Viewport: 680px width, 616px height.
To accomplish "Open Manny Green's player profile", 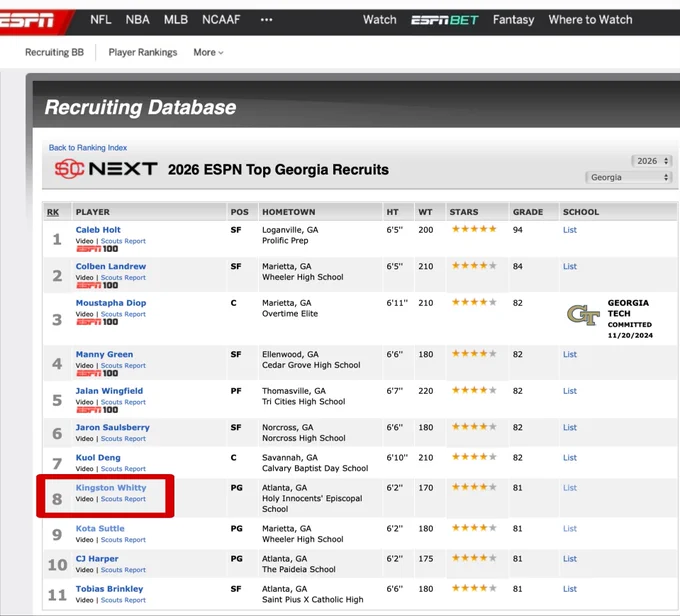I will (x=104, y=354).
